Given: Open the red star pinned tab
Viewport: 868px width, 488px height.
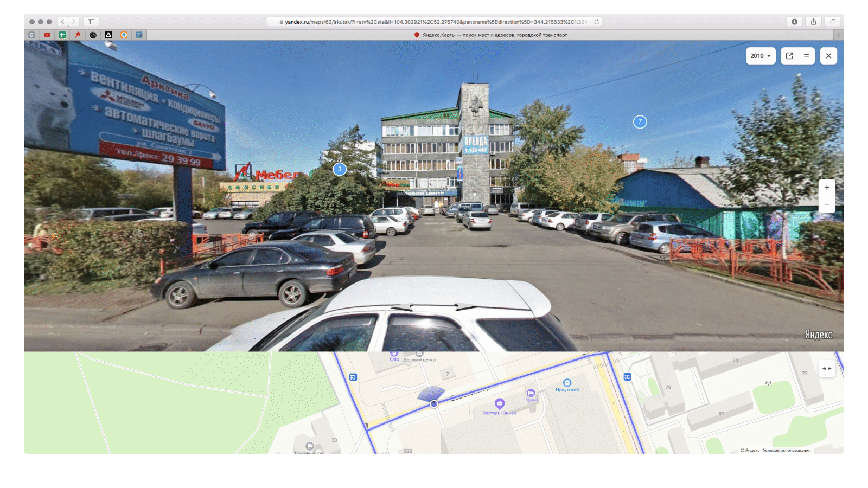Looking at the screenshot, I should (78, 35).
